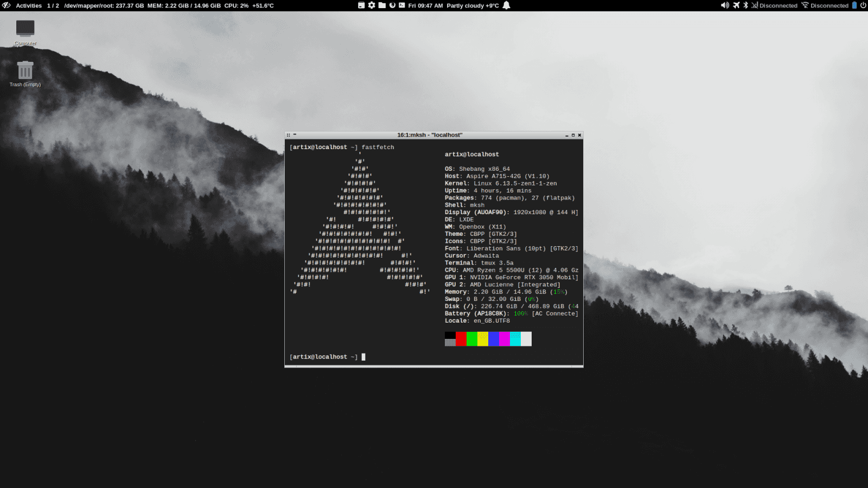The width and height of the screenshot is (868, 488).
Task: Open the notifications bell
Action: [506, 5]
